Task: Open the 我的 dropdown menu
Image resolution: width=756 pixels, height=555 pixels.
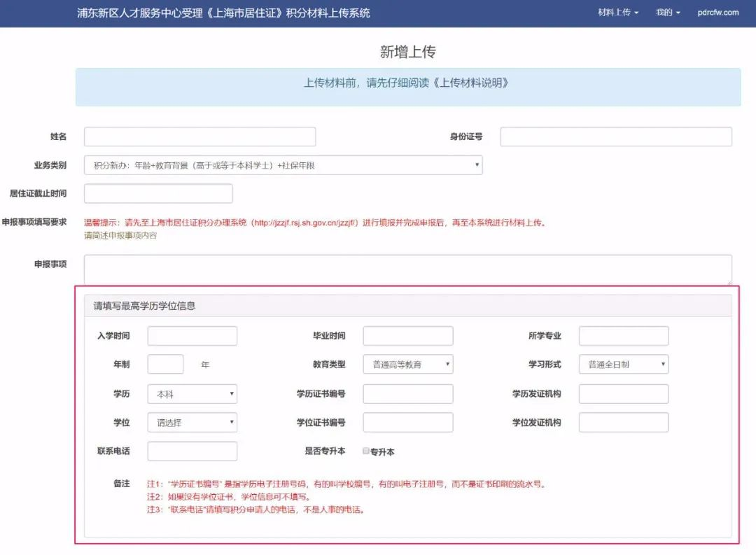Action: 667,13
